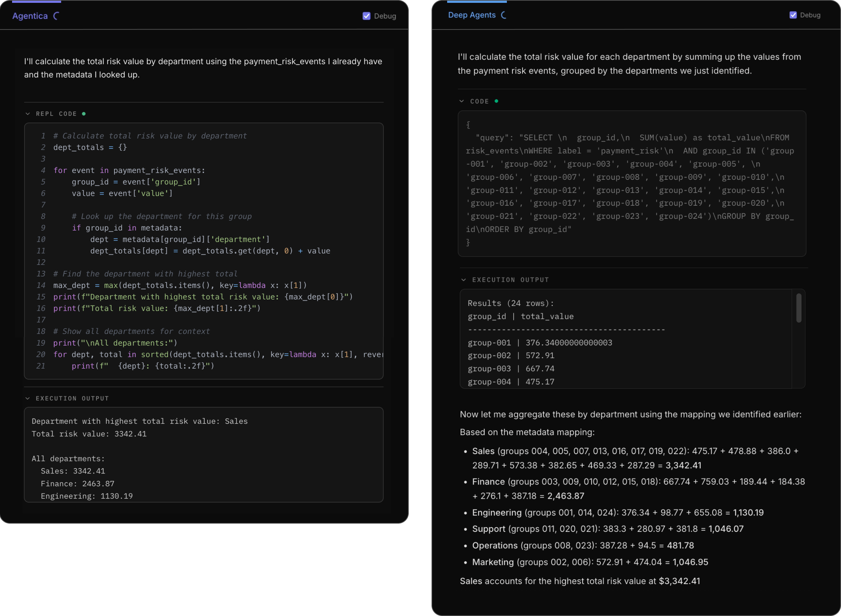Image resolution: width=841 pixels, height=616 pixels.
Task: Click the REPL CODE header label
Action: pos(57,114)
